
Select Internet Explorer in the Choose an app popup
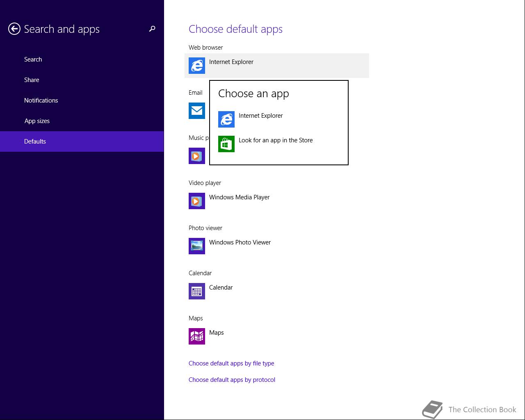(261, 116)
